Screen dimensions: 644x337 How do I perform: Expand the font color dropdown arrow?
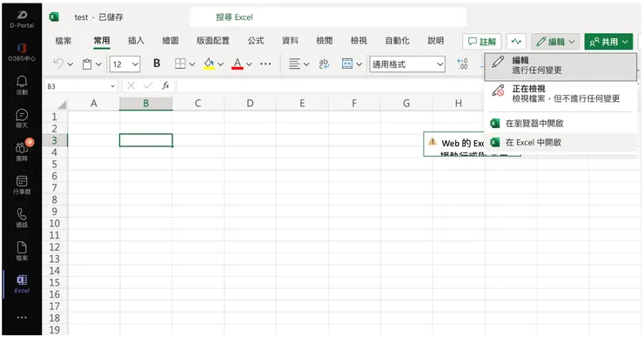pyautogui.click(x=249, y=64)
